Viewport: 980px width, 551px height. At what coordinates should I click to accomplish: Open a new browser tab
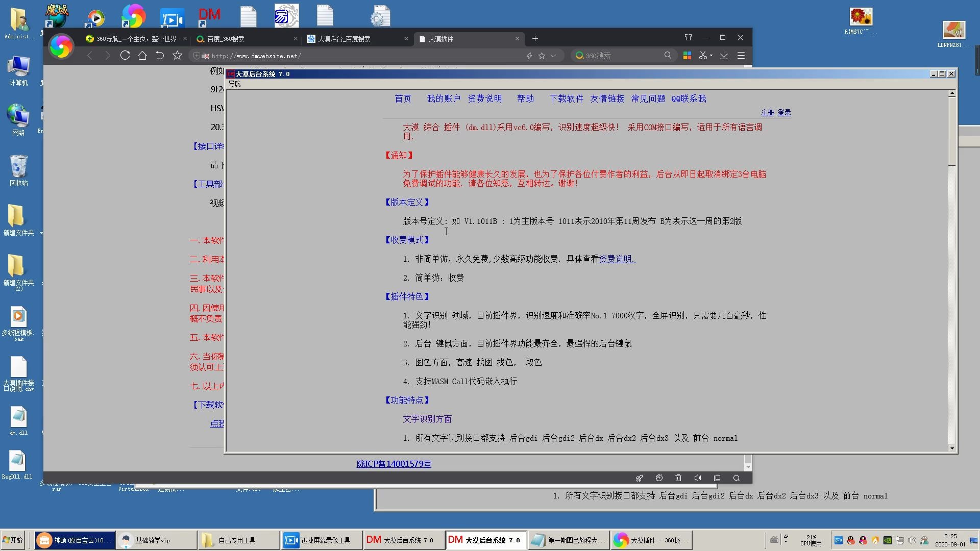(x=535, y=39)
